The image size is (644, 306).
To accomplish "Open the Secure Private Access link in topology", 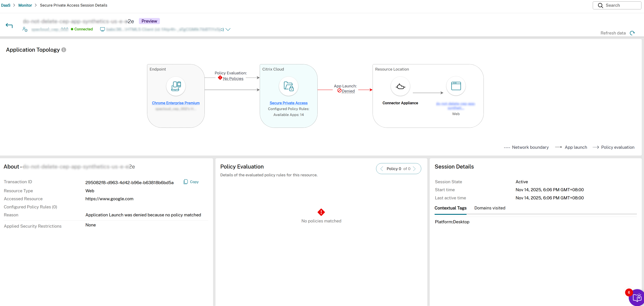I will pos(288,103).
